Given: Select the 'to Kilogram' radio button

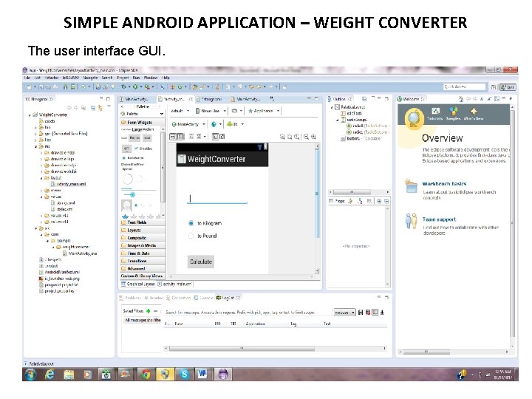Looking at the screenshot, I should coord(191,223).
